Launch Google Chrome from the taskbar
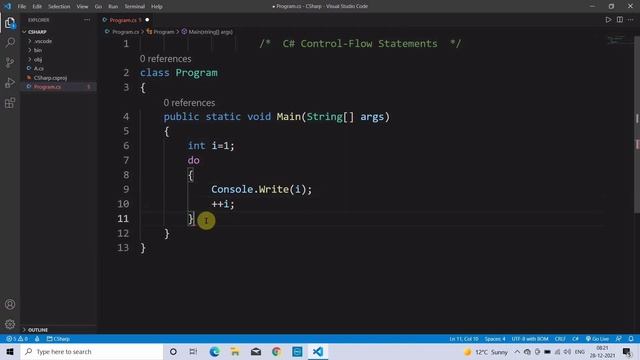This screenshot has height=360, width=640. [276, 352]
